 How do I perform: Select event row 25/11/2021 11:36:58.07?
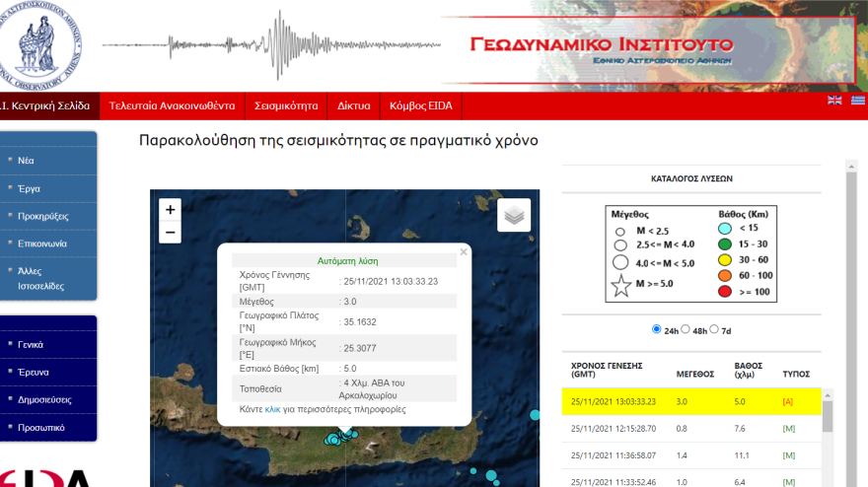click(x=690, y=455)
